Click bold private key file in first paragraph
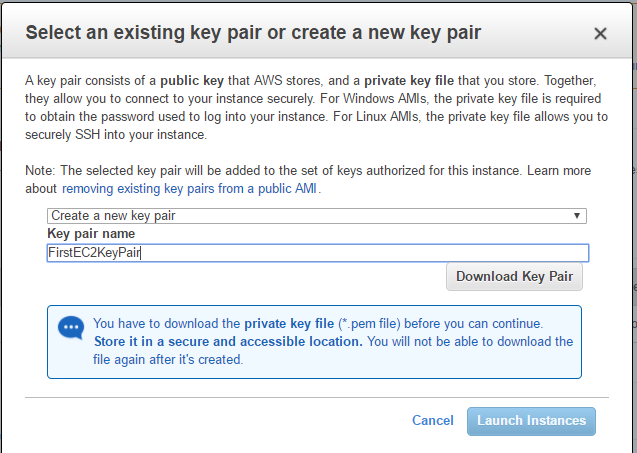The image size is (637, 453). (409, 81)
